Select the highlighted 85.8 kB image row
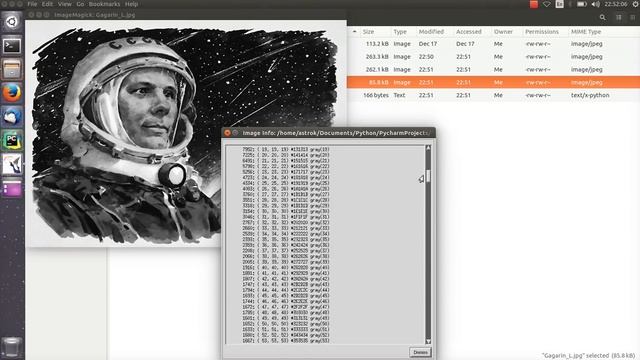The height and width of the screenshot is (360, 640). click(x=493, y=82)
